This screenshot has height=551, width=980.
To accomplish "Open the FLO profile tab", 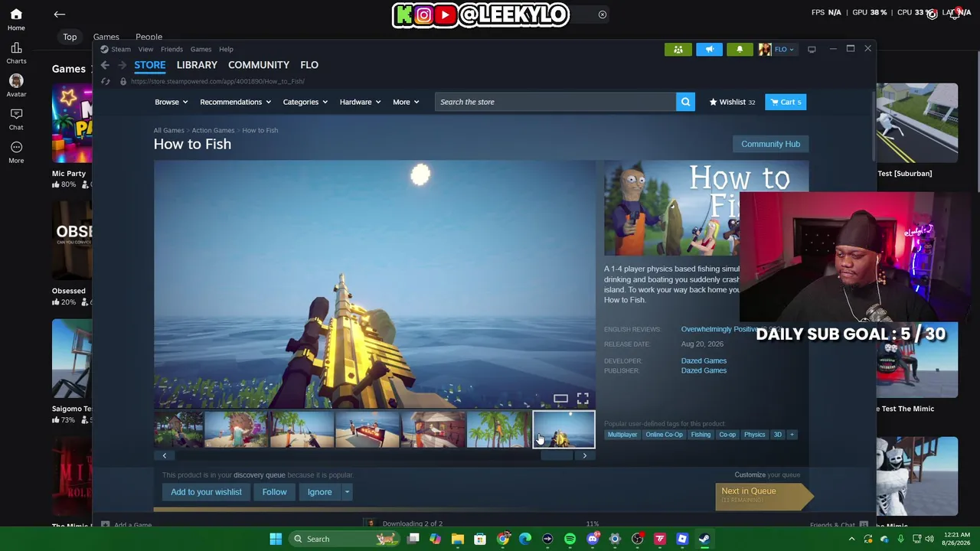I will 309,65.
